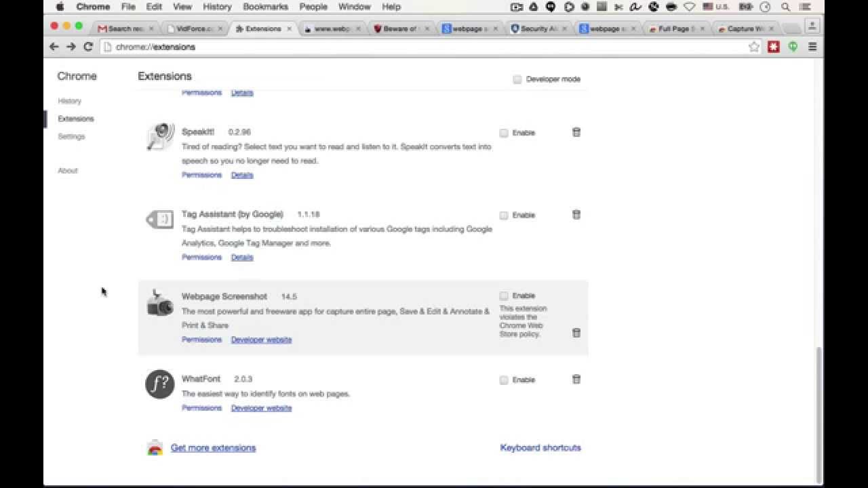Switch to the Capture W tab
This screenshot has height=488, width=868.
click(x=745, y=29)
